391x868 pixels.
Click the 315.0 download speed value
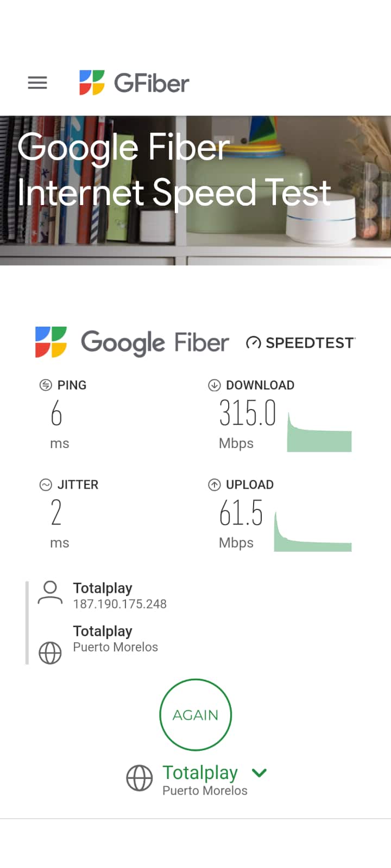tap(248, 413)
